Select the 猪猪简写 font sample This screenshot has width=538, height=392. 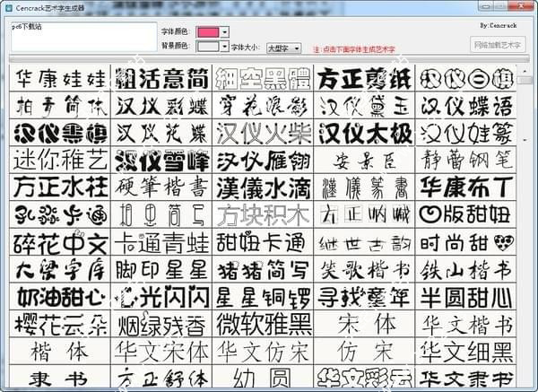(x=263, y=269)
